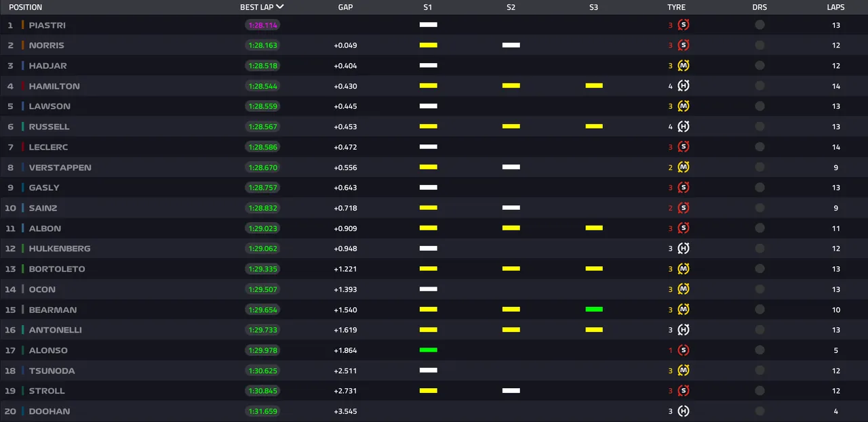Select the S2 column header
The image size is (868, 422).
coord(511,7)
